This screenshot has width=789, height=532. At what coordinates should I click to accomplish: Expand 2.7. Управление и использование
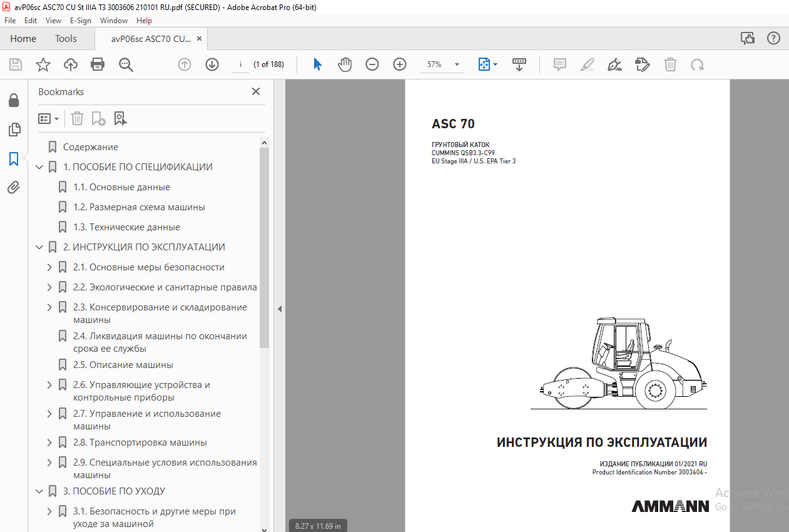pyautogui.click(x=49, y=414)
